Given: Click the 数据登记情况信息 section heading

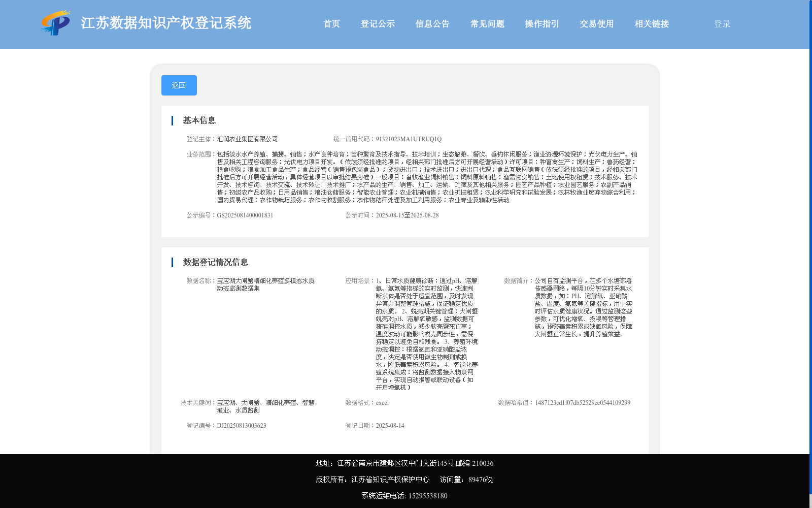Looking at the screenshot, I should click(x=216, y=262).
